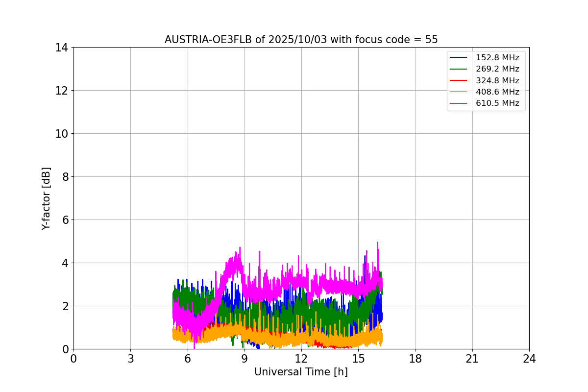Click the green line sample in legend
The width and height of the screenshot is (588, 392).
[459, 69]
